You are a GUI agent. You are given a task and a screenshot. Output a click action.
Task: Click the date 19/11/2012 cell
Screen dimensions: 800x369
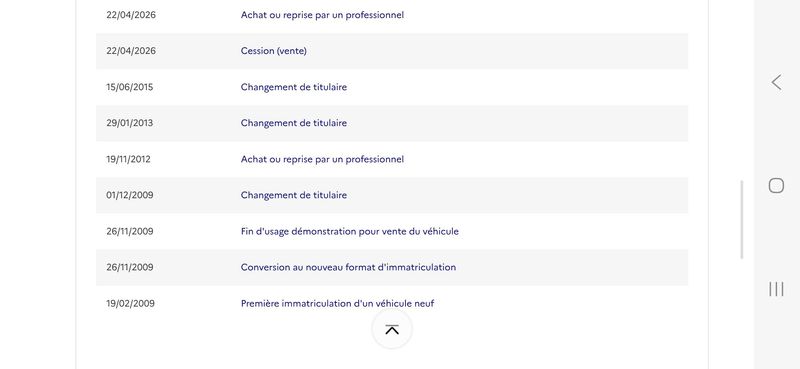click(x=128, y=159)
